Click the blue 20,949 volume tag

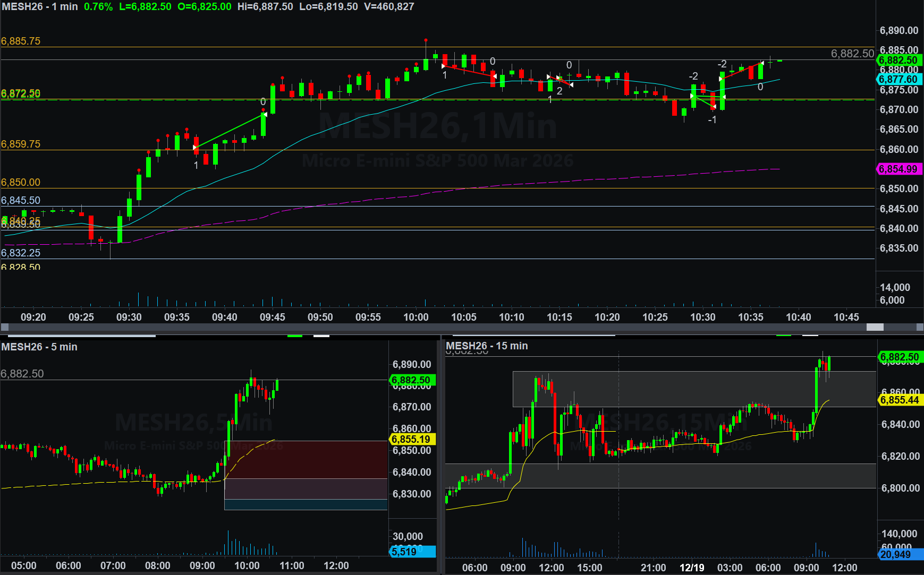point(900,554)
